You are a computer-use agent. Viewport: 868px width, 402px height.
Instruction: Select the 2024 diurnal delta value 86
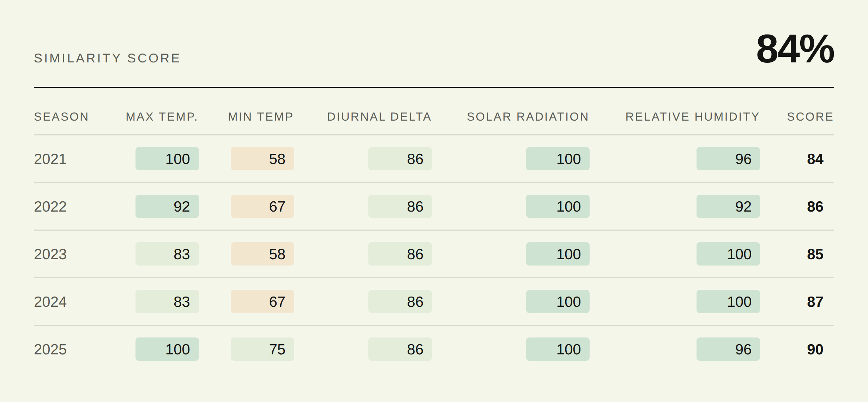point(400,301)
